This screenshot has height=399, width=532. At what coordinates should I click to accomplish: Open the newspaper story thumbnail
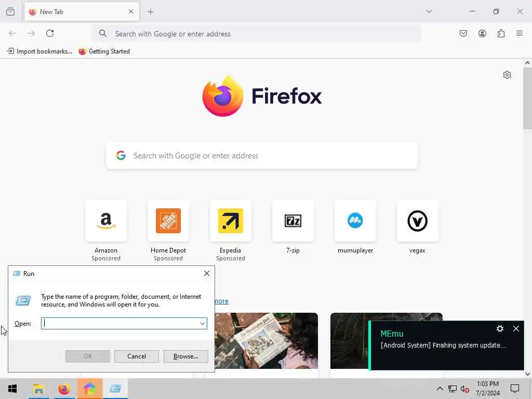(x=267, y=341)
